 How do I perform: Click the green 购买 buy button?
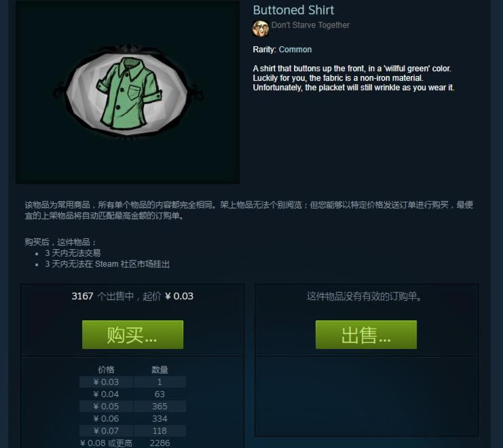tap(132, 335)
